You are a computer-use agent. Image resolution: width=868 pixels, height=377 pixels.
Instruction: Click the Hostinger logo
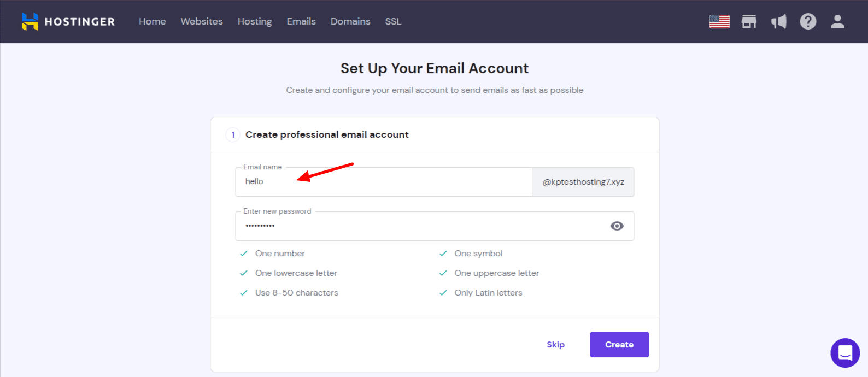(x=68, y=21)
